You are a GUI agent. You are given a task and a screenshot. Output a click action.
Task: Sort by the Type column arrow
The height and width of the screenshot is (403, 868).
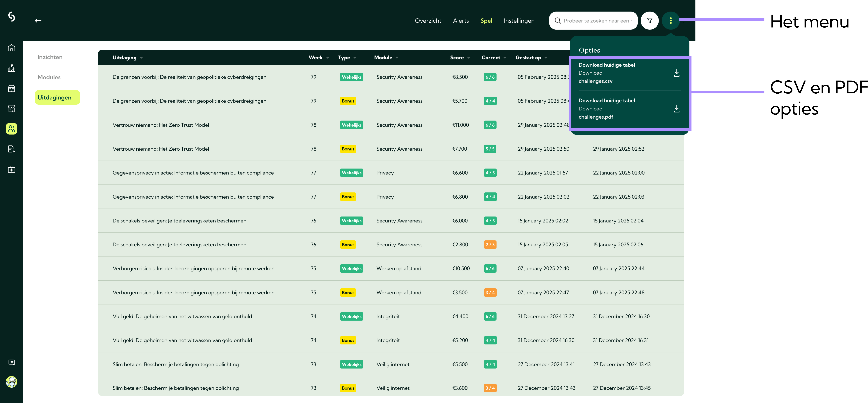pyautogui.click(x=355, y=58)
